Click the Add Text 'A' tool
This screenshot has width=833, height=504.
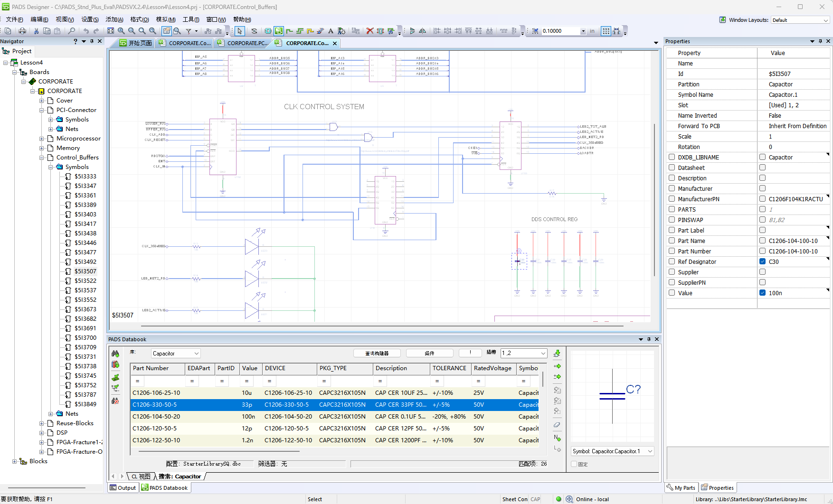pyautogui.click(x=331, y=31)
